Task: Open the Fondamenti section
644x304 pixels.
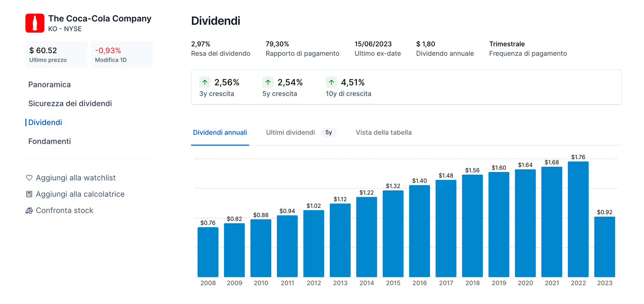Action: coord(49,141)
